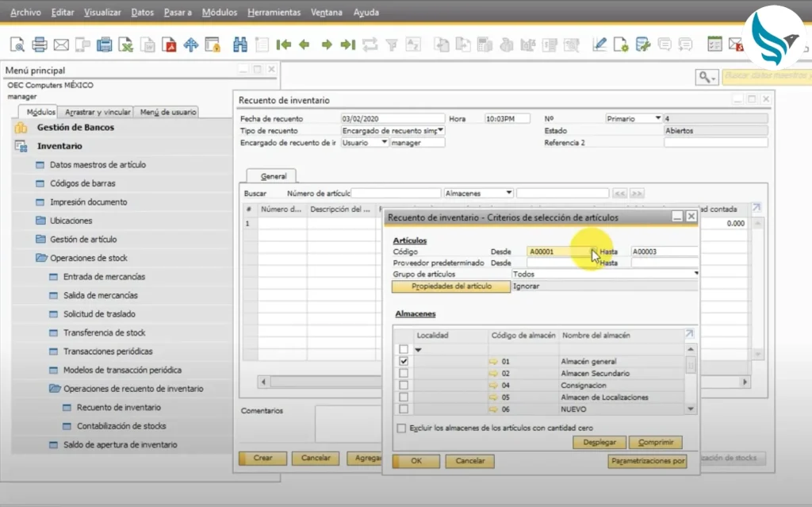Click the refresh record toolbar icon
The width and height of the screenshot is (812, 507).
[370, 44]
